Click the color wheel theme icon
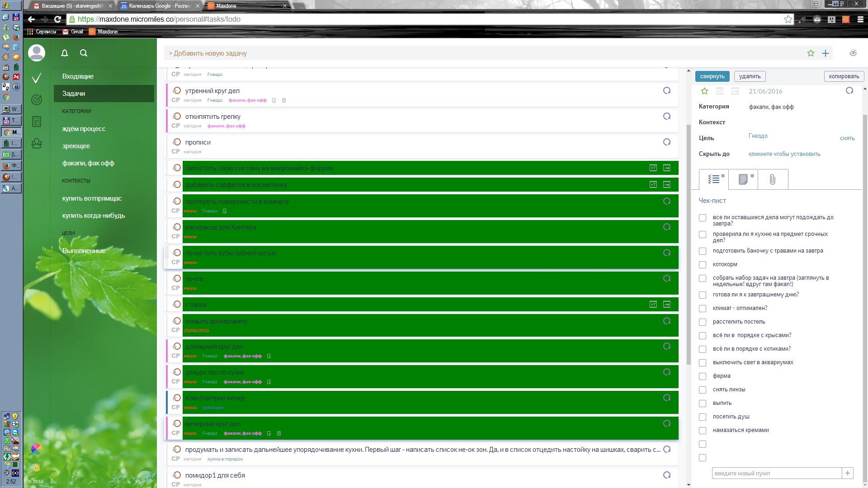 click(x=37, y=449)
